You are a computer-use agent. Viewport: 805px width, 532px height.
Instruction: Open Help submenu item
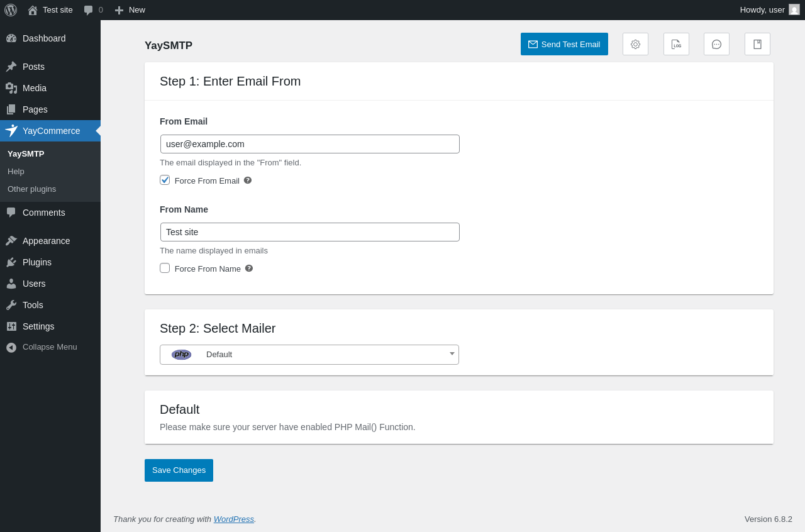[16, 171]
